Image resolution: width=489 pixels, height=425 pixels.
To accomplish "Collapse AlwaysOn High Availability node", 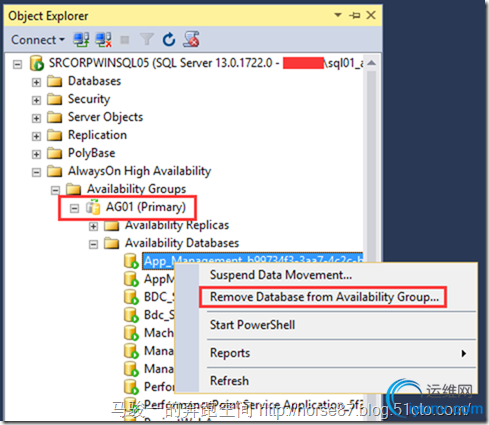I will 36,172.
